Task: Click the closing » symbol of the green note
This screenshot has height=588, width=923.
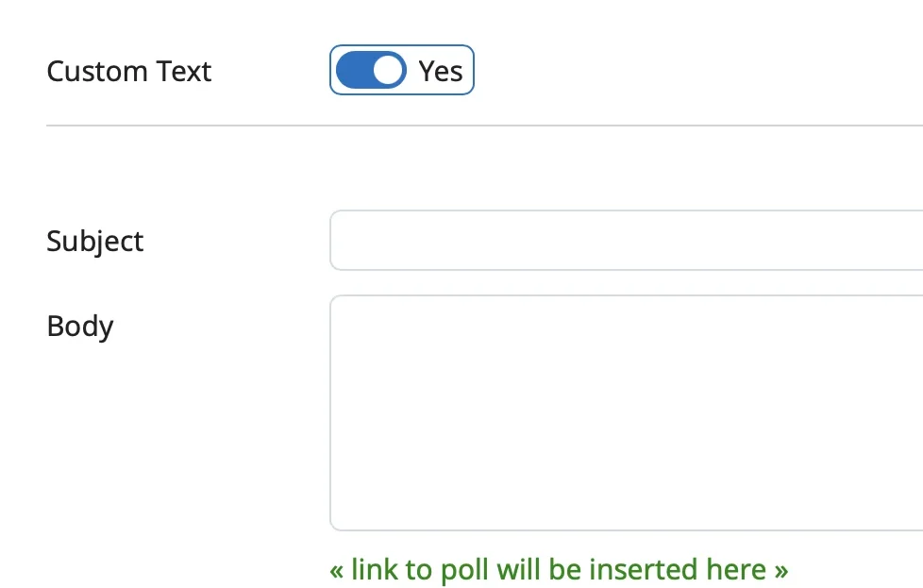Action: pos(780,571)
